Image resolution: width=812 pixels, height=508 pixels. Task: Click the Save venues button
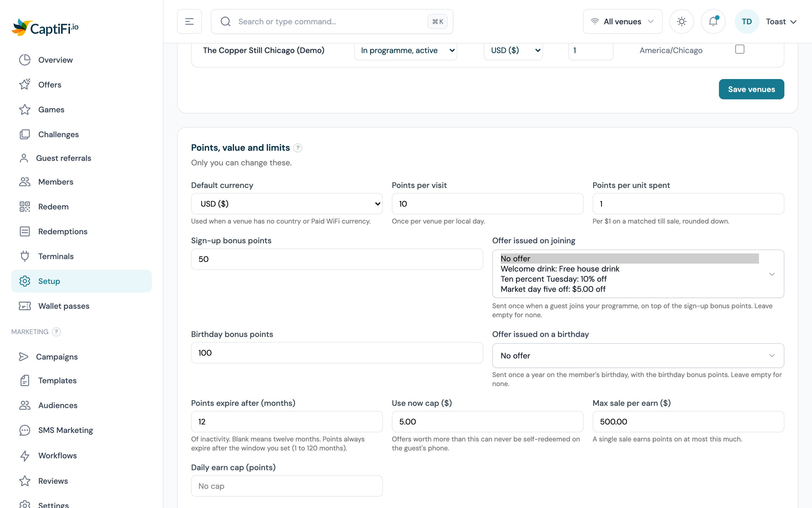[751, 89]
